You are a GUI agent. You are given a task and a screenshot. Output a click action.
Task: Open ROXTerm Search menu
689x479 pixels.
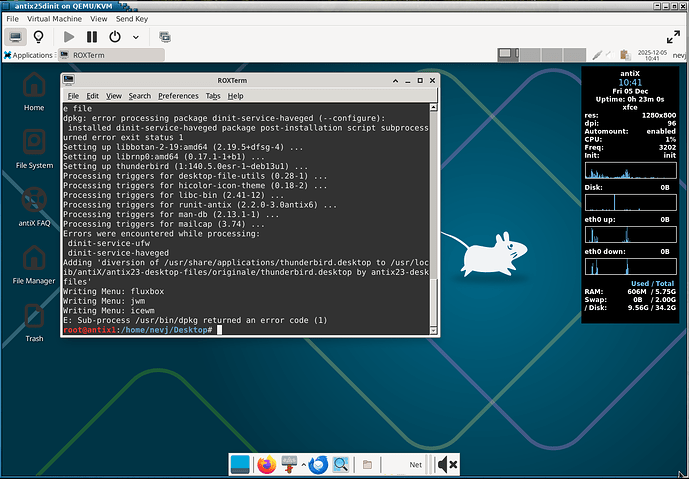point(139,96)
